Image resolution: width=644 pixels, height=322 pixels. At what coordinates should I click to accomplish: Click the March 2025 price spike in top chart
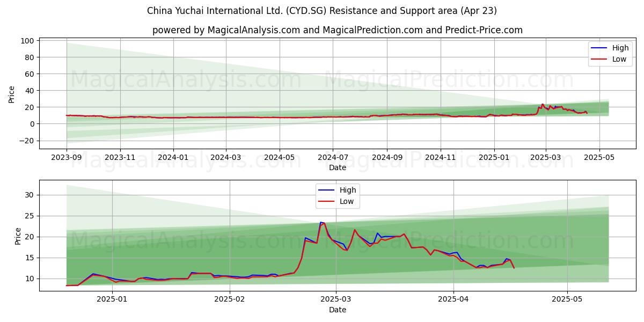[x=543, y=105]
